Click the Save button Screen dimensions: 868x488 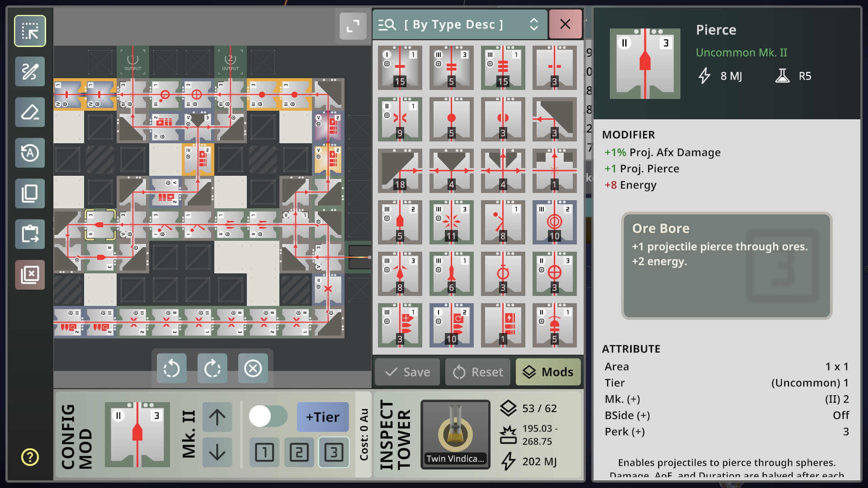click(407, 372)
